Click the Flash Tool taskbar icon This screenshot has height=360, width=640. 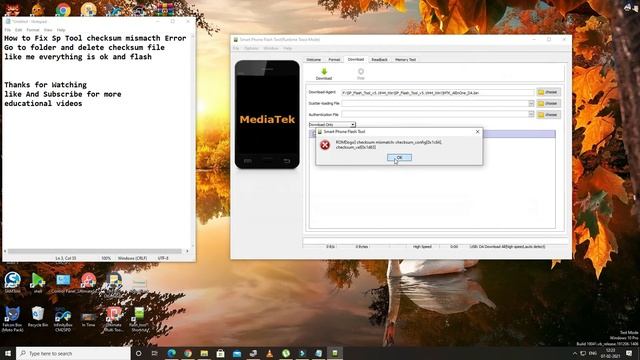click(335, 353)
